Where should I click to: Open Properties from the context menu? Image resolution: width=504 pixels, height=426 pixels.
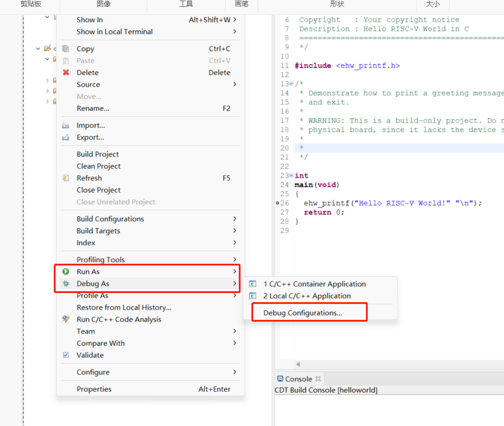coord(94,389)
